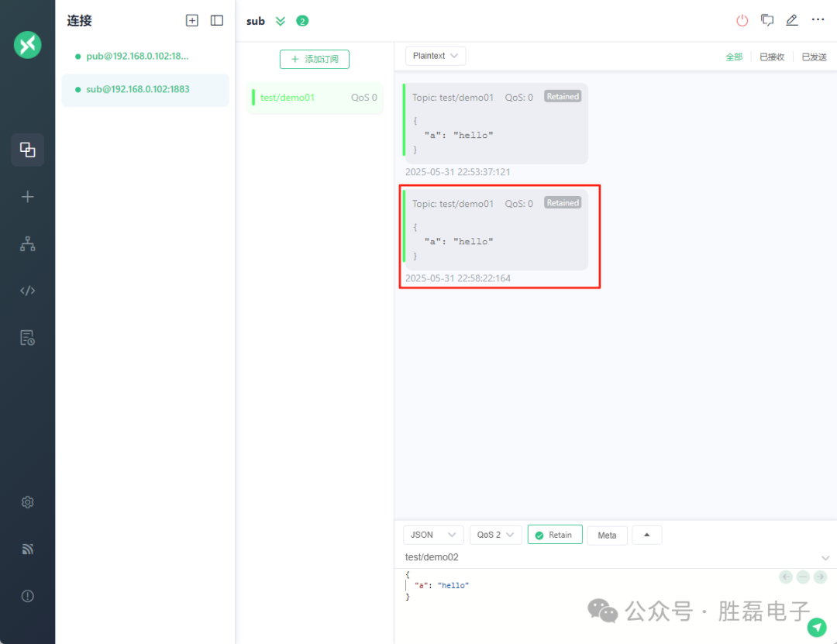837x644 pixels.
Task: Toggle the Retain option
Action: pos(555,535)
